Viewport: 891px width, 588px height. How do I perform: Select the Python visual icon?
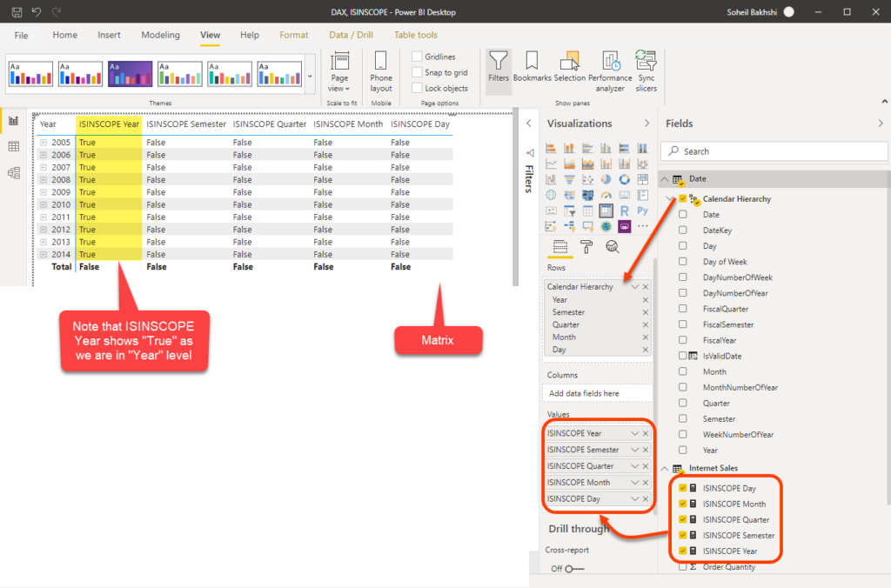click(643, 210)
